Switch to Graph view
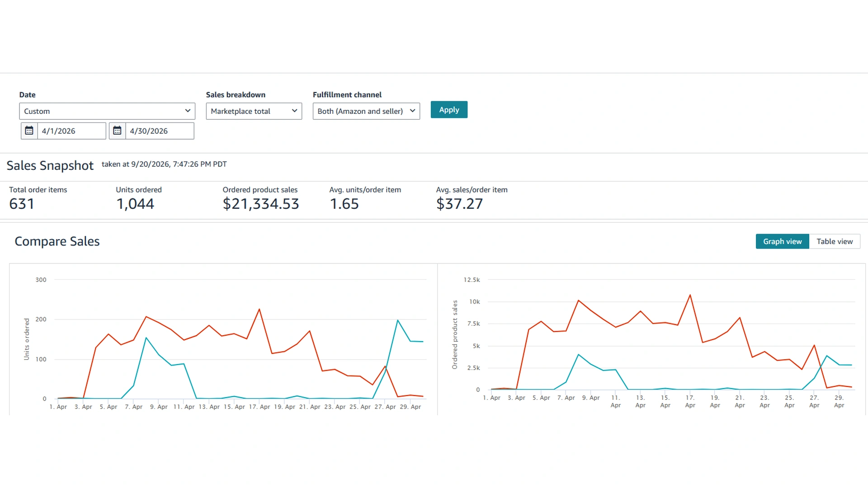 [x=783, y=241]
